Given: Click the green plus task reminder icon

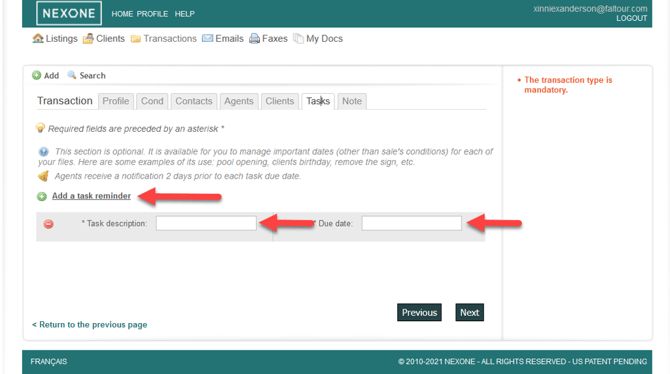Looking at the screenshot, I should (x=41, y=196).
